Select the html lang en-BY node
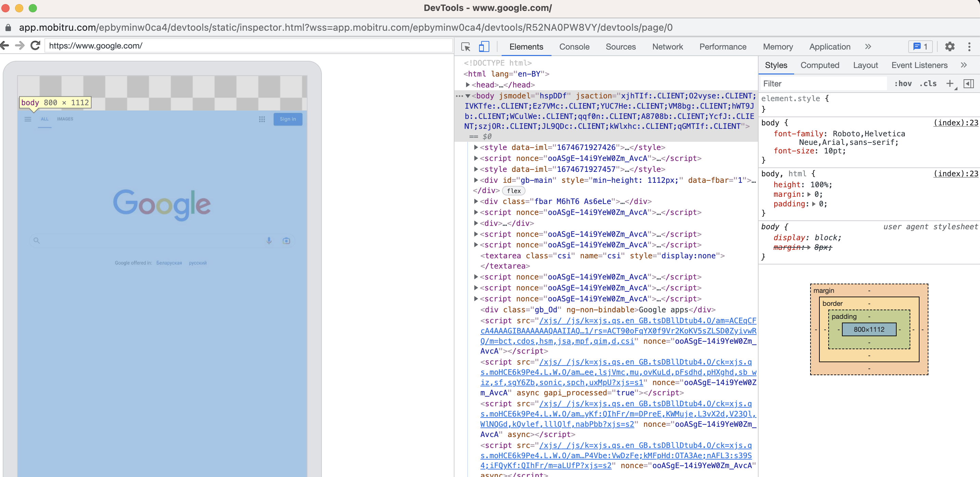 506,74
